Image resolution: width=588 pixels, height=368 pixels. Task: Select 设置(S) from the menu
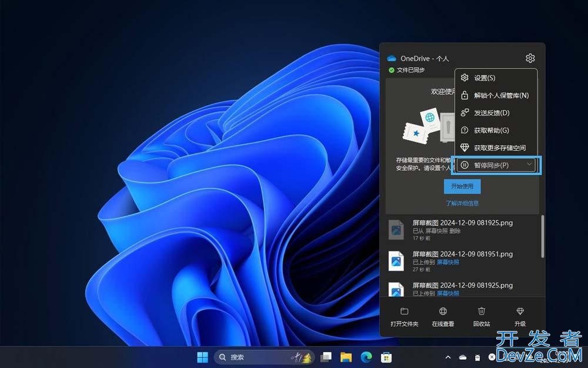(496, 78)
